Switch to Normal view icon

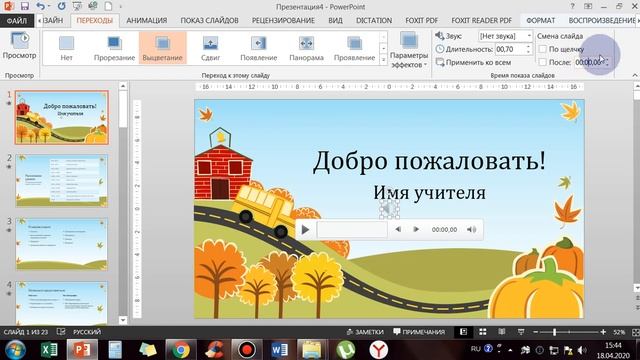463,332
